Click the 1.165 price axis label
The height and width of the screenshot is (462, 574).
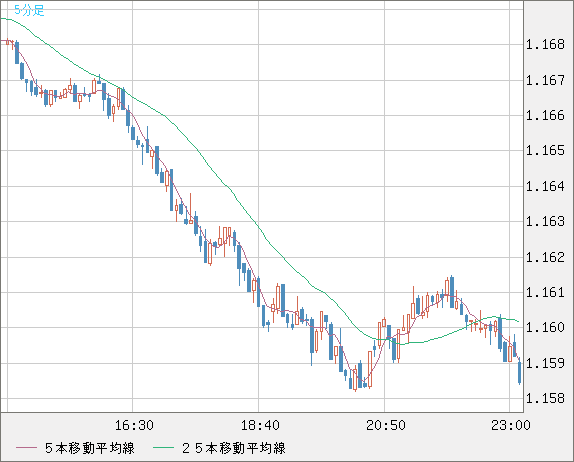tap(545, 150)
